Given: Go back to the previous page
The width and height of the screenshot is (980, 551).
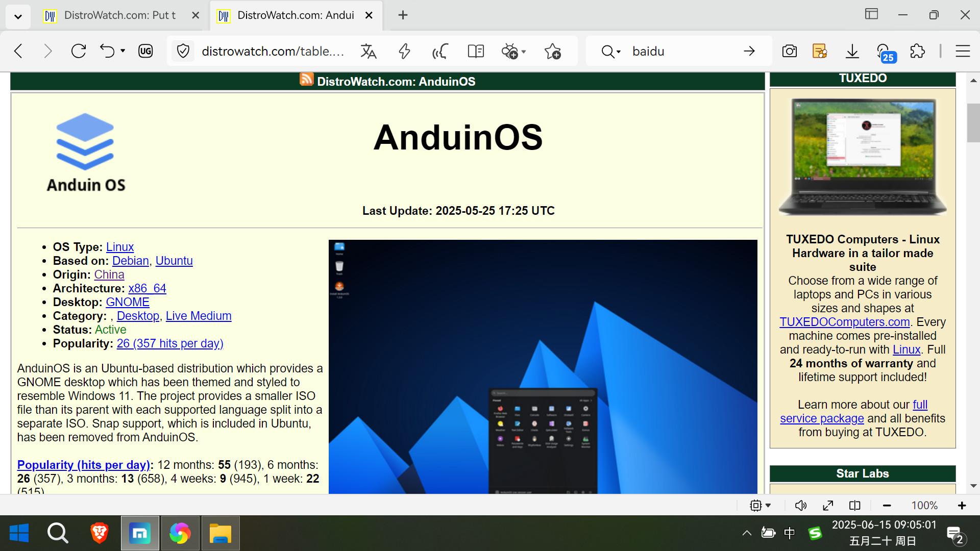Looking at the screenshot, I should tap(19, 51).
